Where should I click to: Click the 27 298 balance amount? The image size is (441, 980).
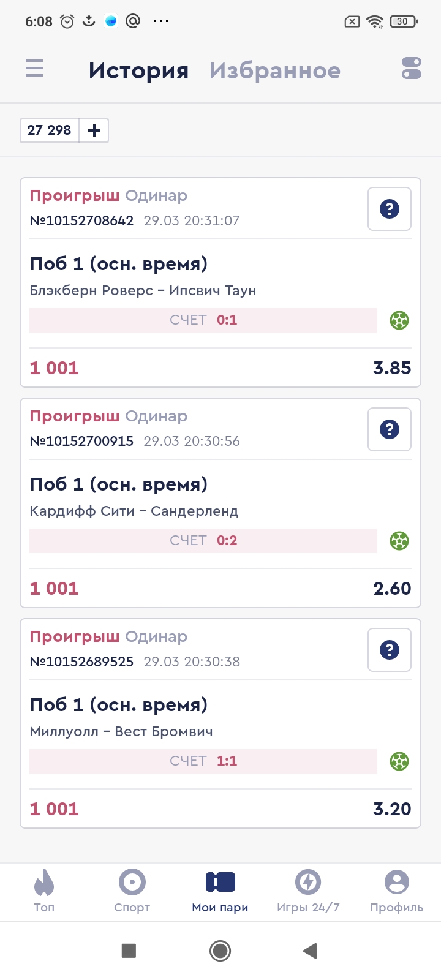[x=50, y=130]
